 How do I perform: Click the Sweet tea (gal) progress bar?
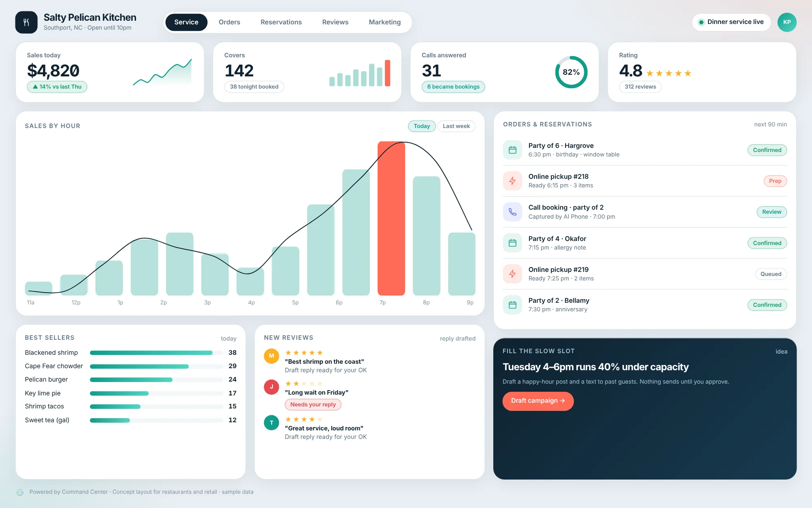[x=156, y=421]
